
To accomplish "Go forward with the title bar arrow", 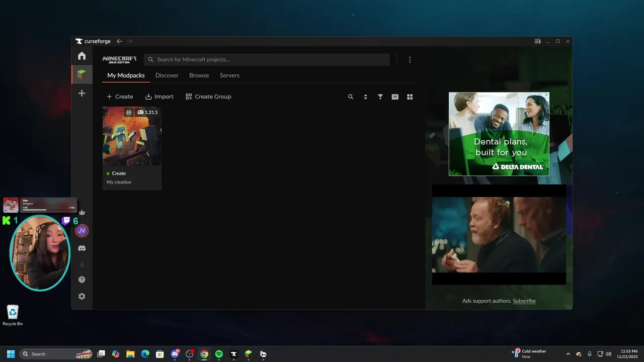I will coord(129,41).
